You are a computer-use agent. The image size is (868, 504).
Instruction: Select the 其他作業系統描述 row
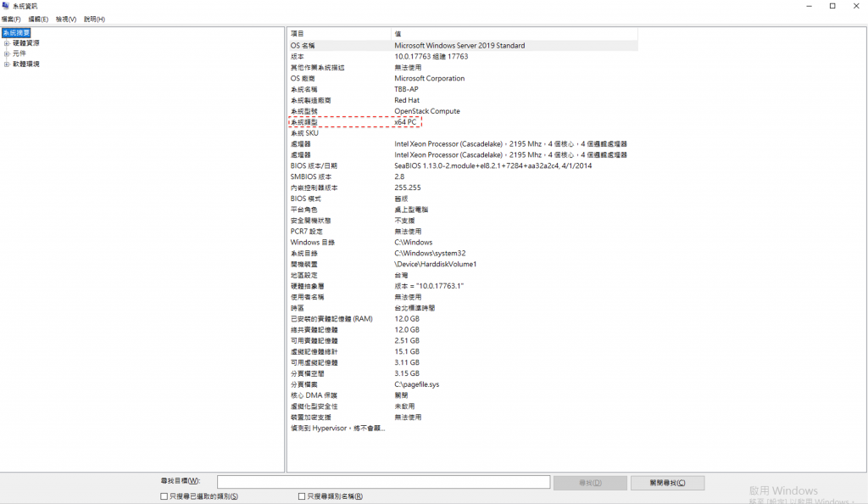click(463, 68)
